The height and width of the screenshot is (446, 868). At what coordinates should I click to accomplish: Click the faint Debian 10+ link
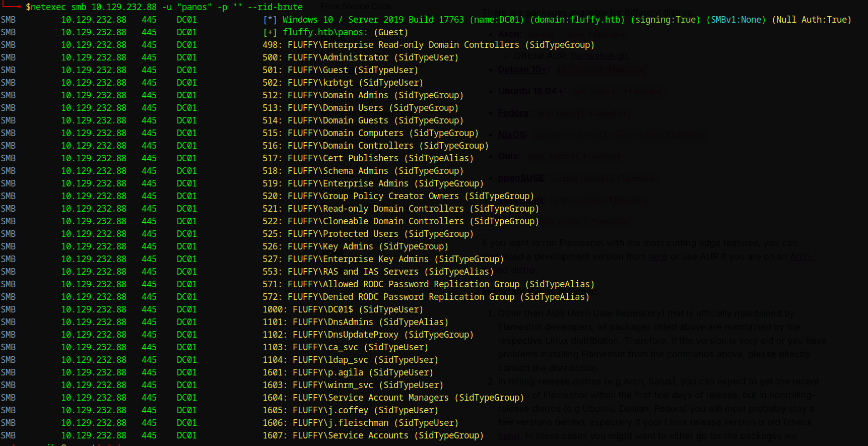coord(523,70)
